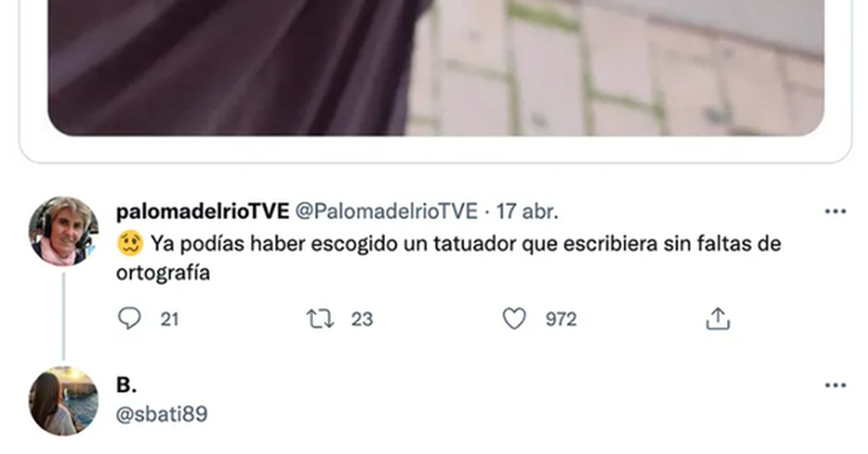
Task: Open the three-dot menu on B. tweet
Action: (x=835, y=385)
